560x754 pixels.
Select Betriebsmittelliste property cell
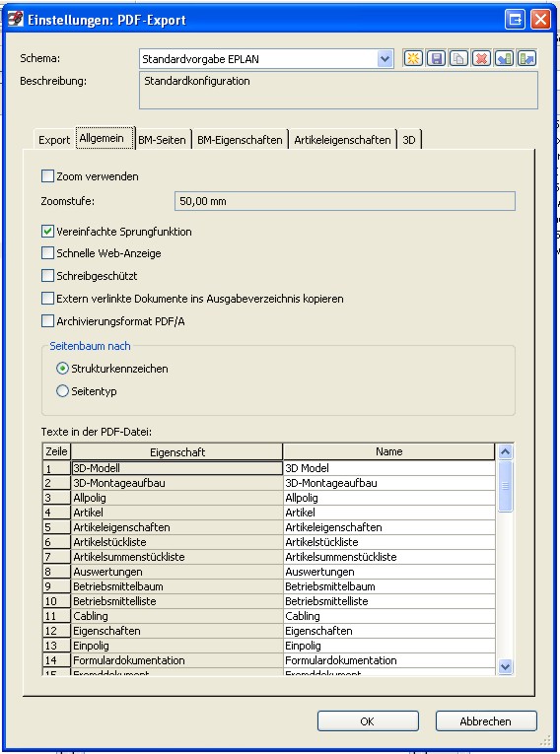click(177, 601)
